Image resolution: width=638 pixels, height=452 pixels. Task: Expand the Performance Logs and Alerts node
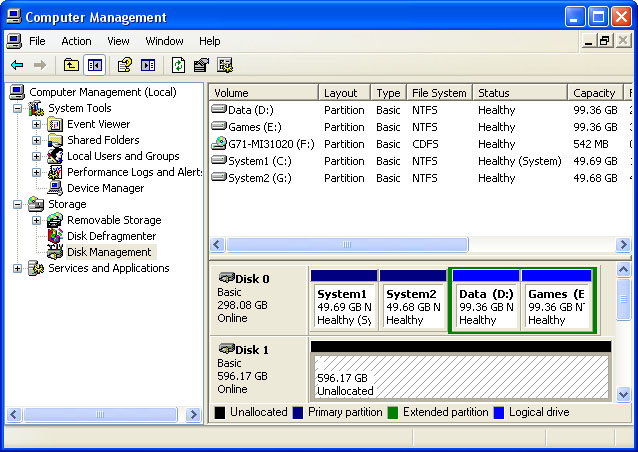point(36,172)
